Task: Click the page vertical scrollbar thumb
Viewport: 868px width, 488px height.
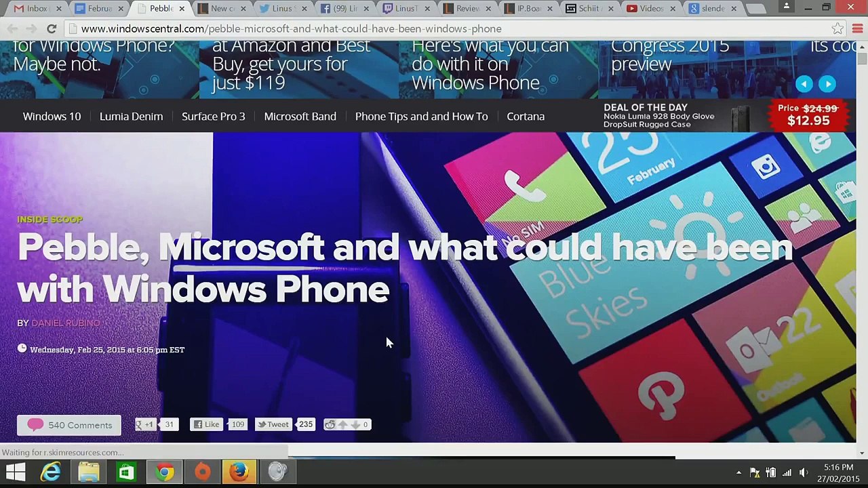Action: [x=862, y=58]
